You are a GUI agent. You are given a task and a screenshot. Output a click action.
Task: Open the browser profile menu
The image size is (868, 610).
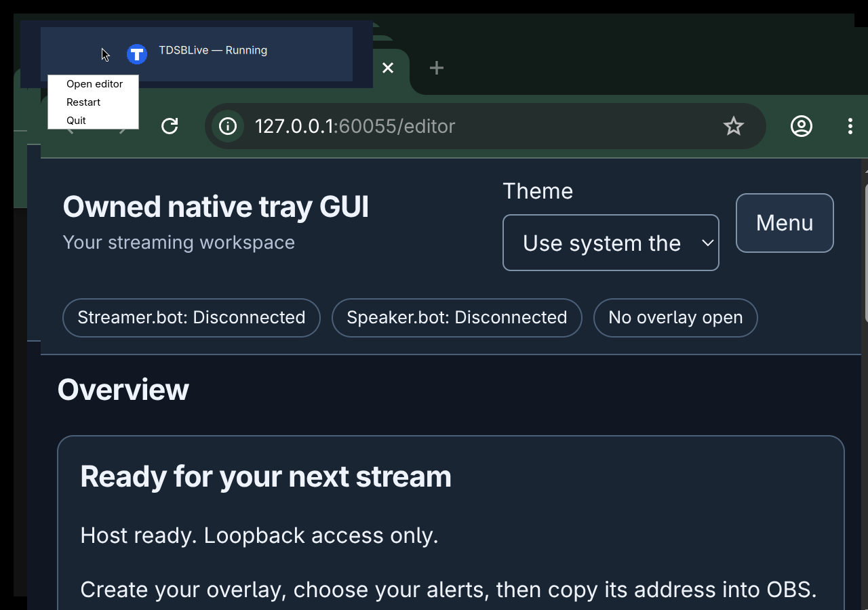[x=802, y=126]
